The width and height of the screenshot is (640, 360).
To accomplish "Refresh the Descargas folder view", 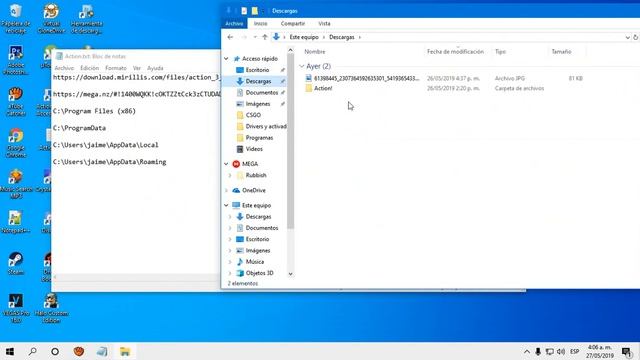I will coord(636,37).
